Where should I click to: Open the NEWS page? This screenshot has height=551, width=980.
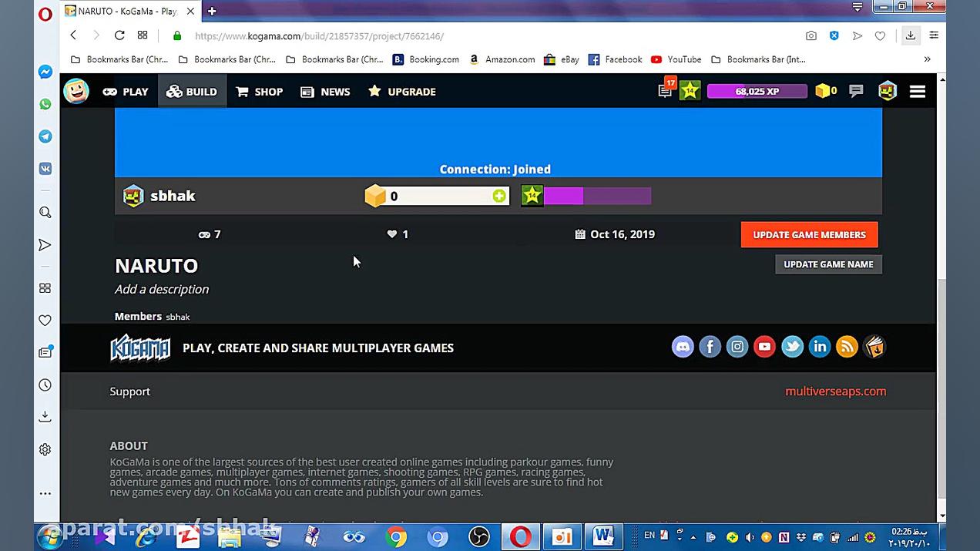click(325, 91)
